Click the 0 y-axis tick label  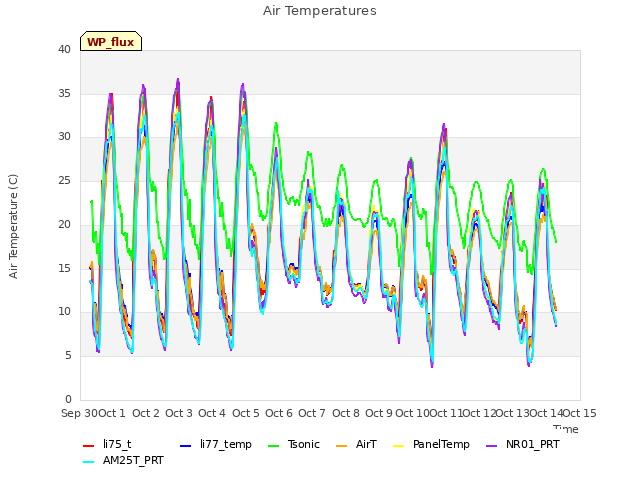pos(68,399)
